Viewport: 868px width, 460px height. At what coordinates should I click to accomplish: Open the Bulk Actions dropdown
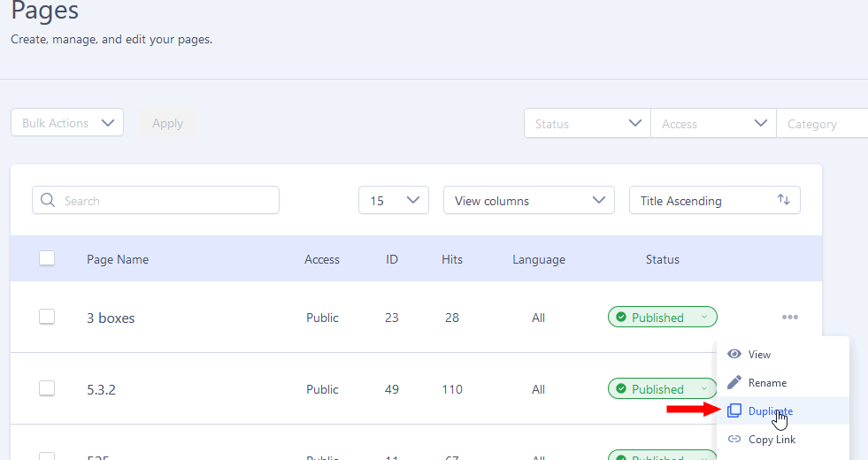(67, 123)
